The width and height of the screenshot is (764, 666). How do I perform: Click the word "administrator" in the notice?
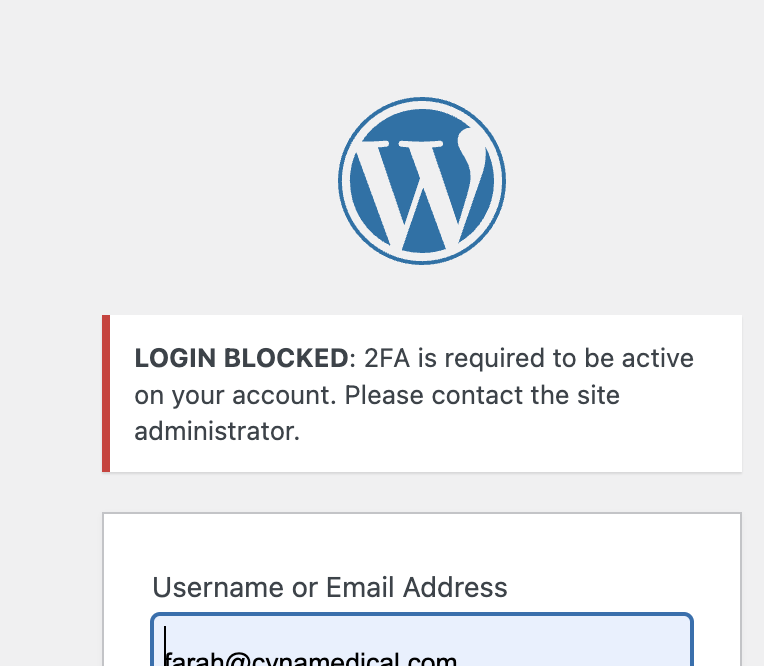(215, 432)
